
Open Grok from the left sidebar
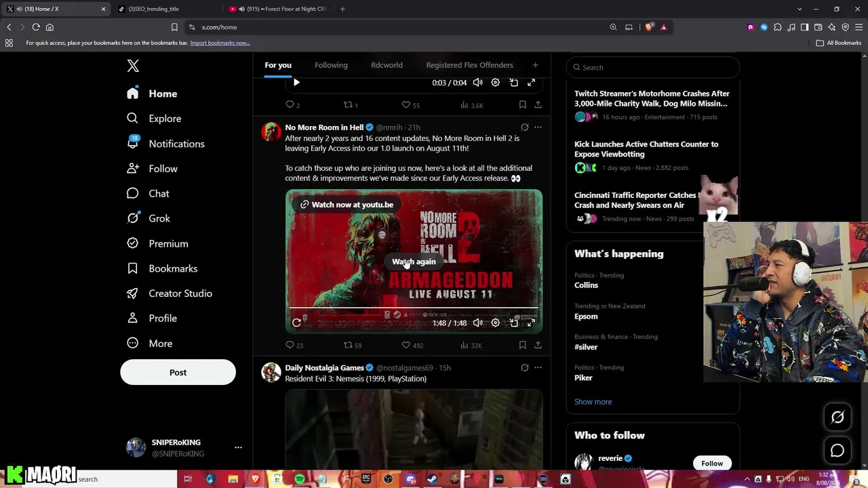(149, 218)
